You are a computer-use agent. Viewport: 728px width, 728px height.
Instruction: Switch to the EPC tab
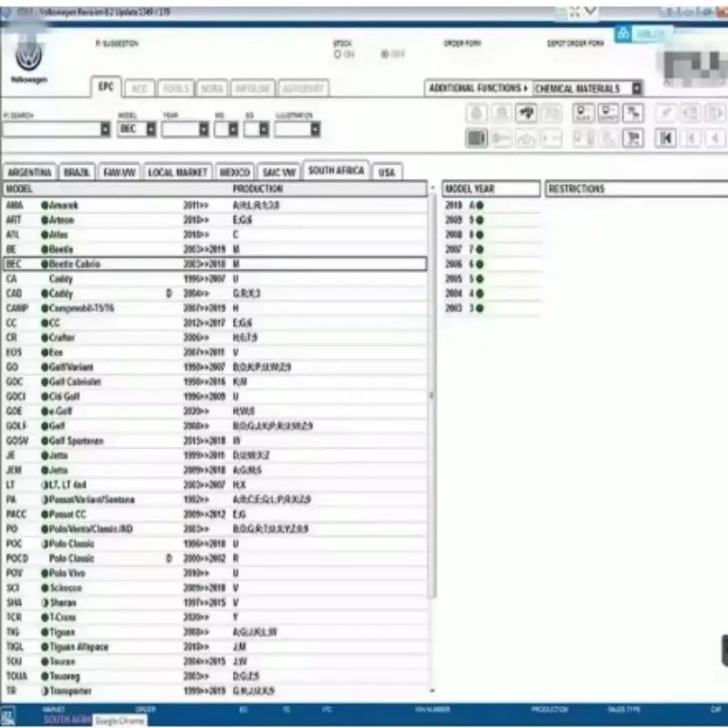106,86
